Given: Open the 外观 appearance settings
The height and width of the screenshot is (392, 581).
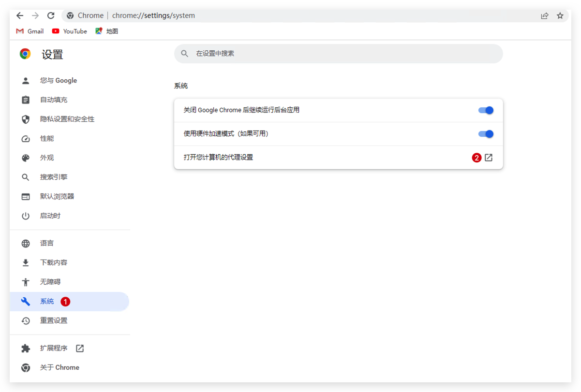Looking at the screenshot, I should (47, 158).
